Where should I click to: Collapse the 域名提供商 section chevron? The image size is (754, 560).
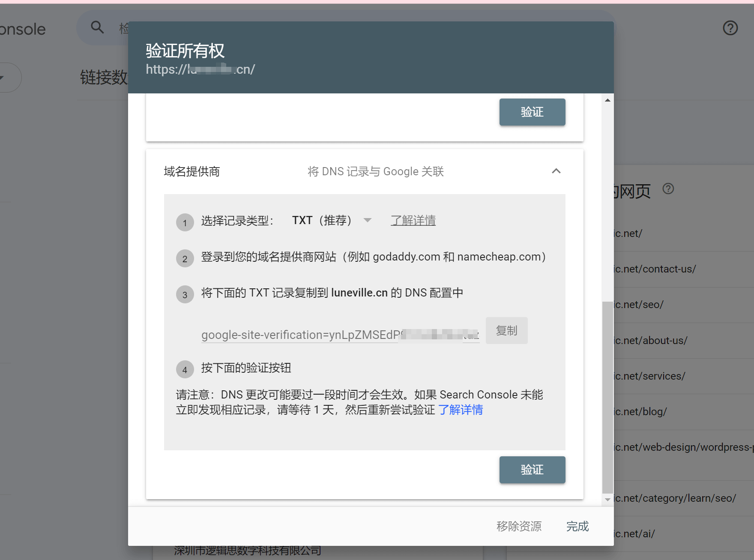(x=556, y=171)
